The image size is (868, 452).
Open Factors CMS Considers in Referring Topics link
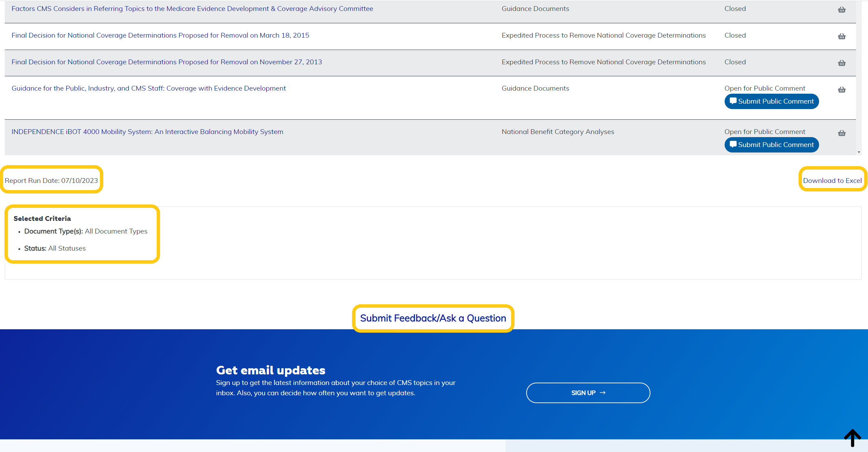coord(192,9)
